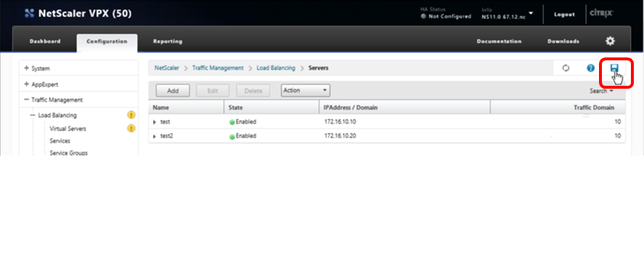Click Traffic Domain value 10 for test
The image size is (644, 269).
click(x=618, y=121)
